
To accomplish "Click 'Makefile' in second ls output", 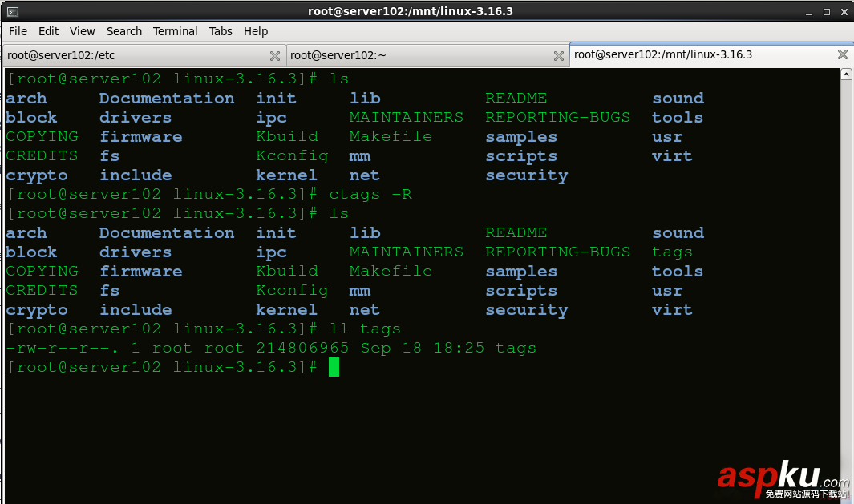I will pyautogui.click(x=391, y=271).
